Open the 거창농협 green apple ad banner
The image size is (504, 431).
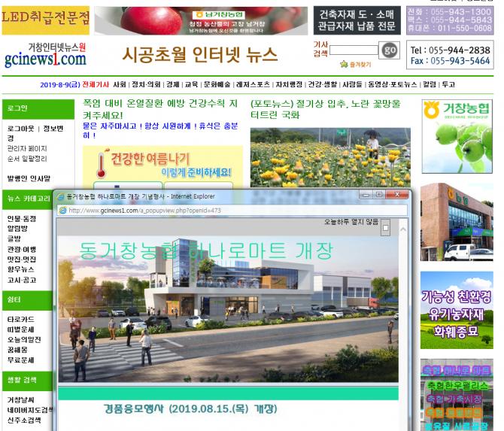click(457, 137)
